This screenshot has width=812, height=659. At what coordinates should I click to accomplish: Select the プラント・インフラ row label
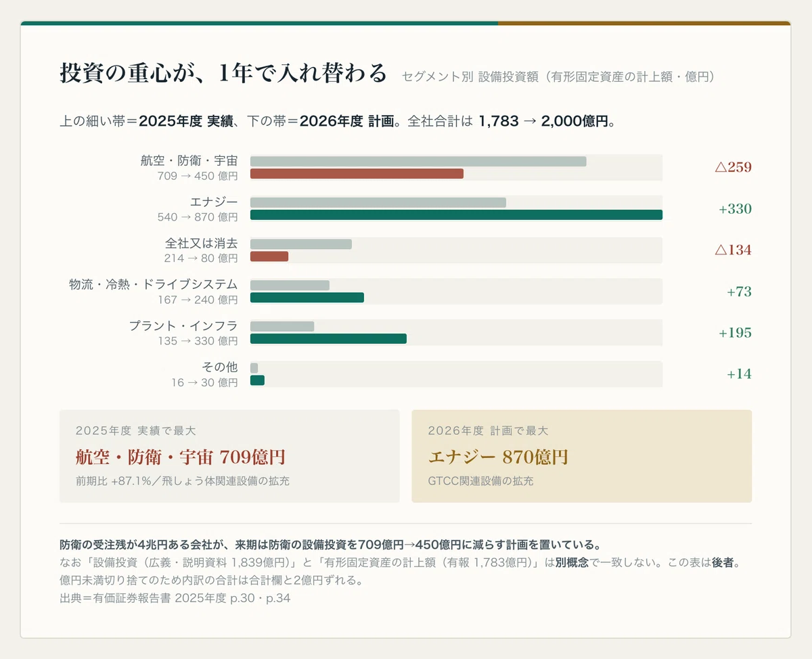point(183,326)
